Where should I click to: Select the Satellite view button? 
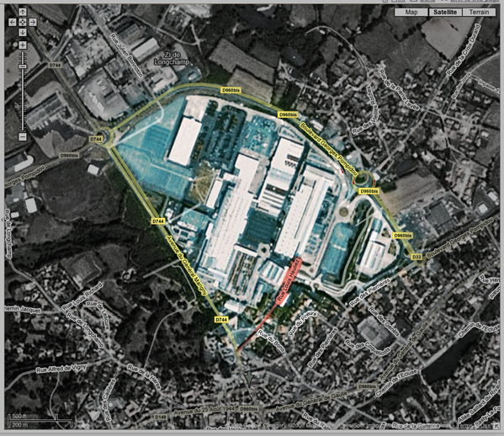[x=445, y=13]
